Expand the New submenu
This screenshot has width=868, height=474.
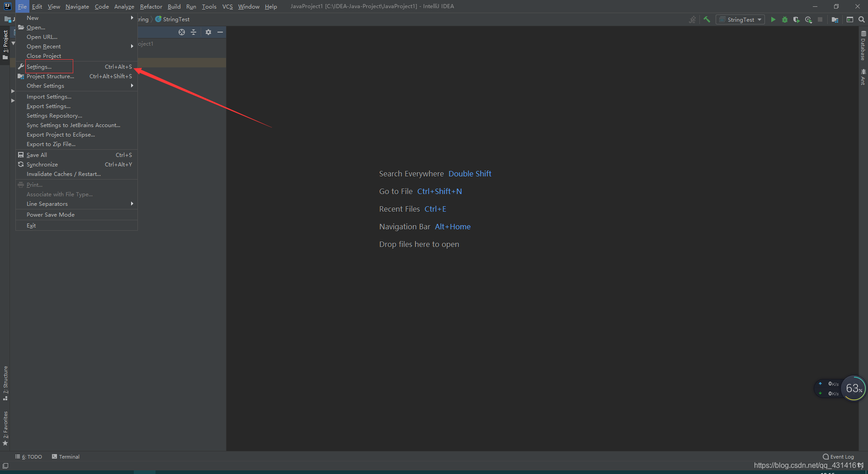(76, 18)
